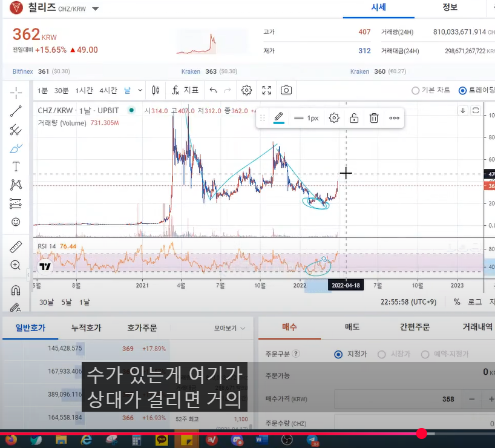495x448 pixels.
Task: Select the text annotation tool
Action: tap(16, 166)
